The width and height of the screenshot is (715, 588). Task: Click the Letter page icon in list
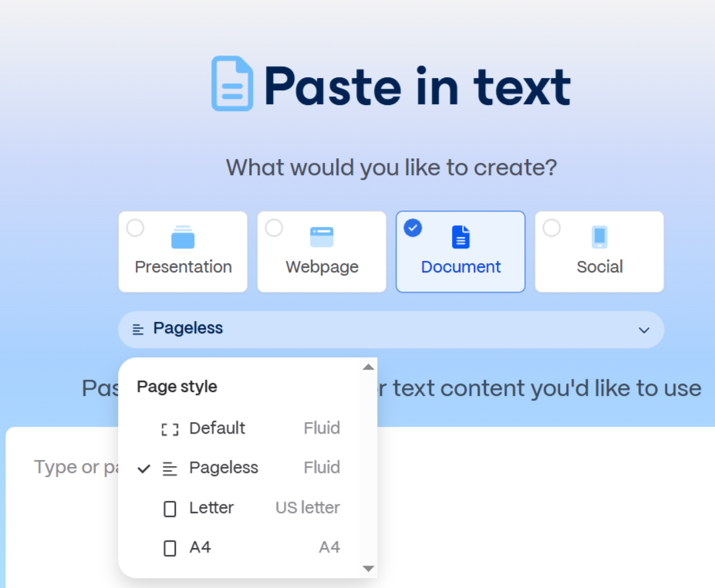170,509
